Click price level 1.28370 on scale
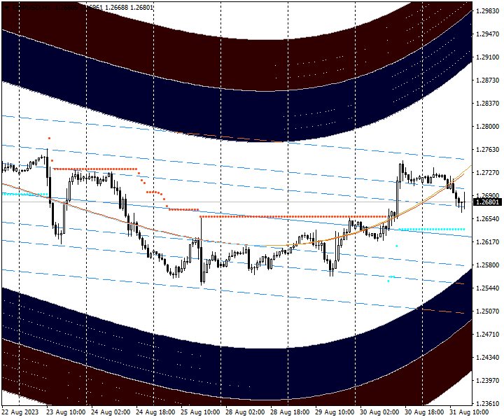 click(488, 103)
